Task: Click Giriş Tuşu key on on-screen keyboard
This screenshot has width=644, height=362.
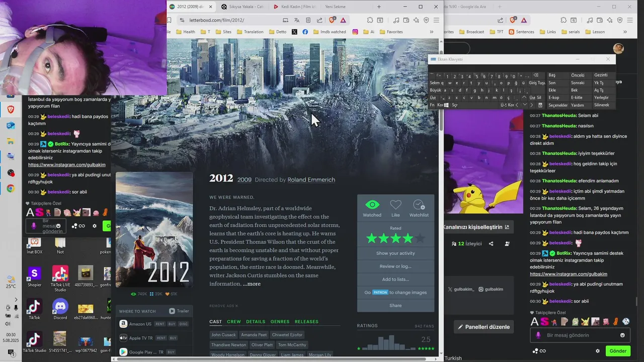Action: pos(537,82)
